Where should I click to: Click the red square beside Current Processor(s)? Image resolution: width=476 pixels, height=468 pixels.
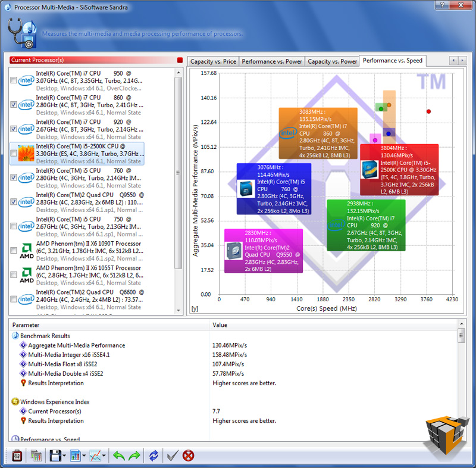pos(180,60)
